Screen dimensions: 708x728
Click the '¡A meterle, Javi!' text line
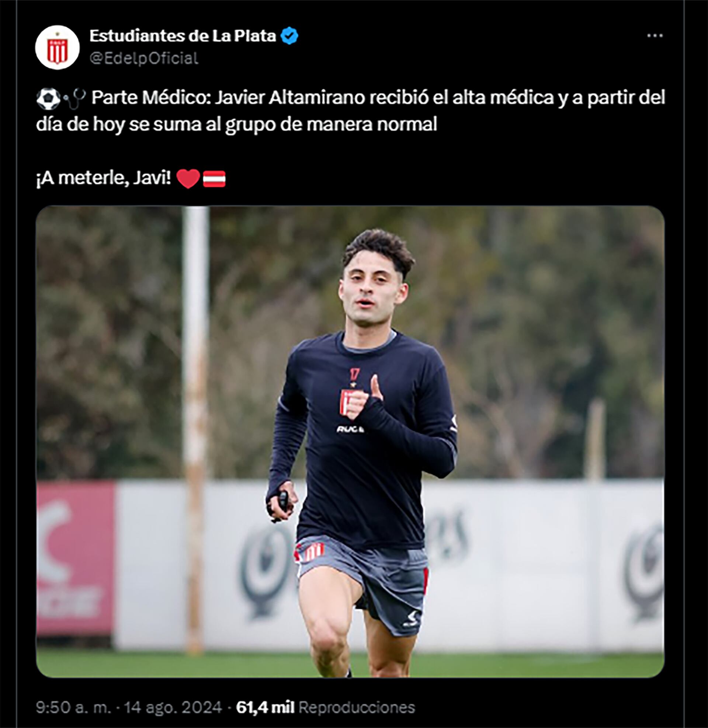pyautogui.click(x=103, y=179)
